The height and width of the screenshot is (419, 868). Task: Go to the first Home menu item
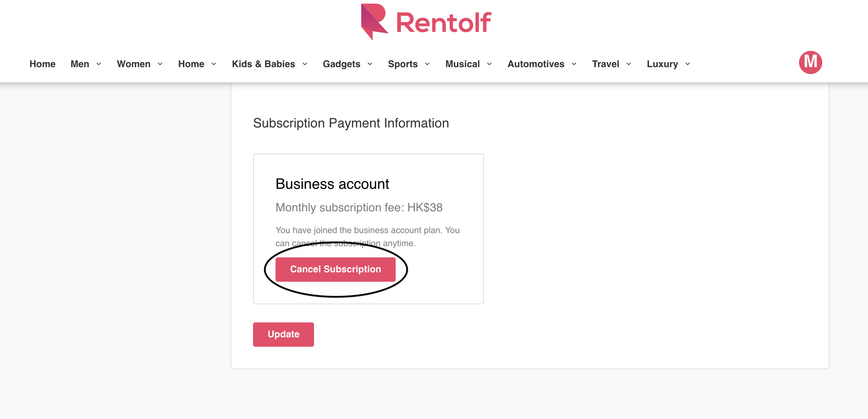pos(42,64)
